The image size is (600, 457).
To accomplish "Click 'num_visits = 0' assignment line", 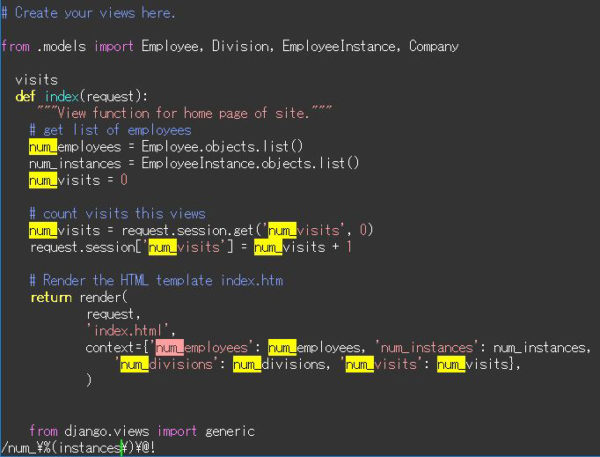I will pos(78,180).
